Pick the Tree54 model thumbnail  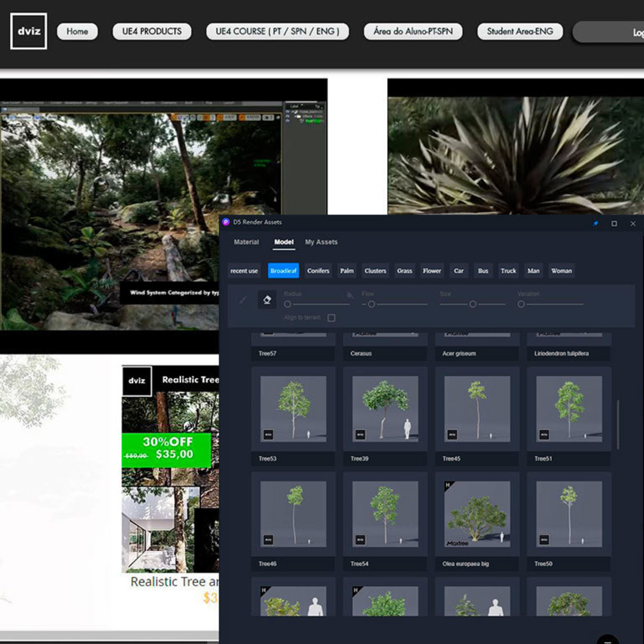[x=385, y=514]
